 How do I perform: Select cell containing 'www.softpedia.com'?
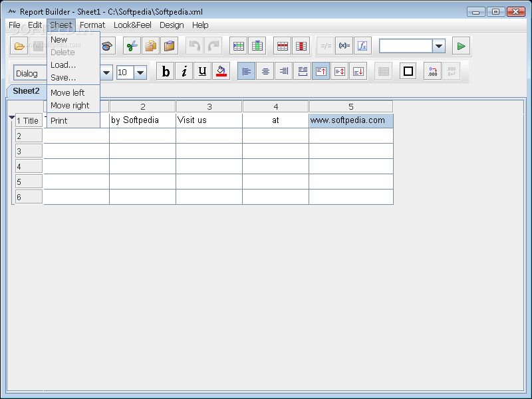coord(351,120)
